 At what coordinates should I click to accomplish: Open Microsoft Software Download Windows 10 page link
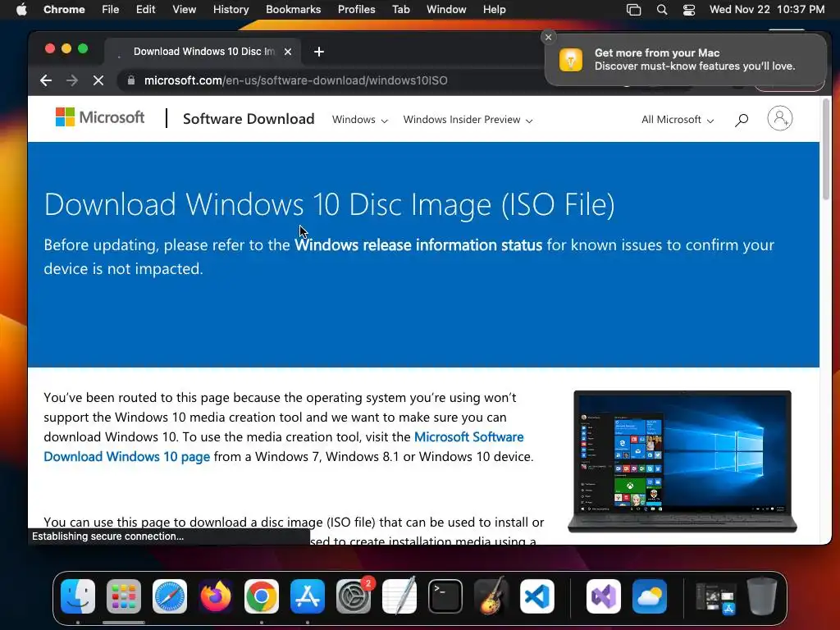(x=283, y=446)
